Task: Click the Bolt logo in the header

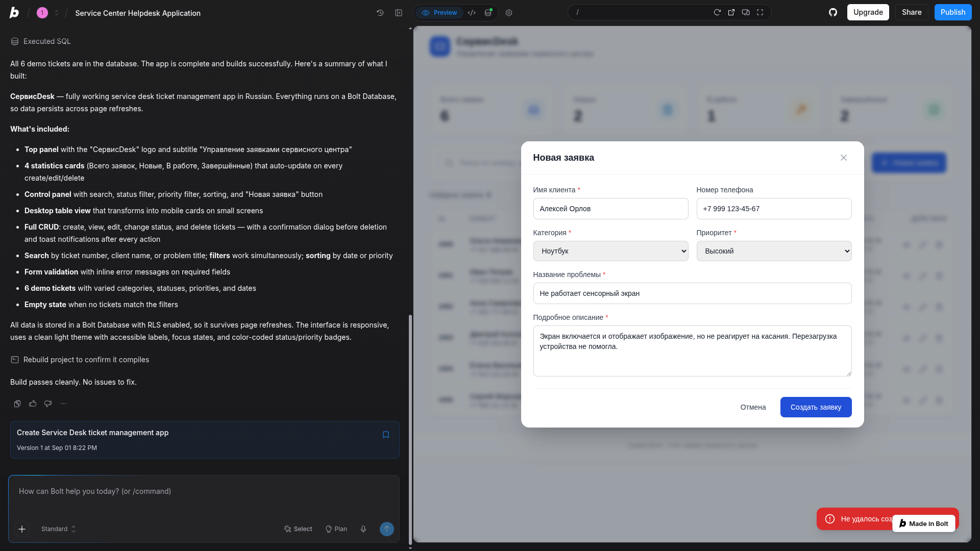Action: [14, 13]
